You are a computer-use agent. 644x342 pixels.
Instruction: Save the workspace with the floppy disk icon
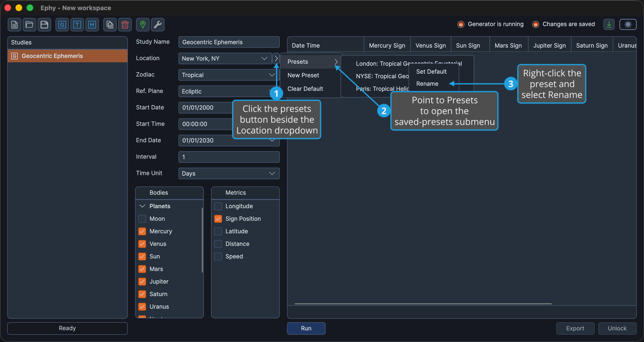coord(44,25)
